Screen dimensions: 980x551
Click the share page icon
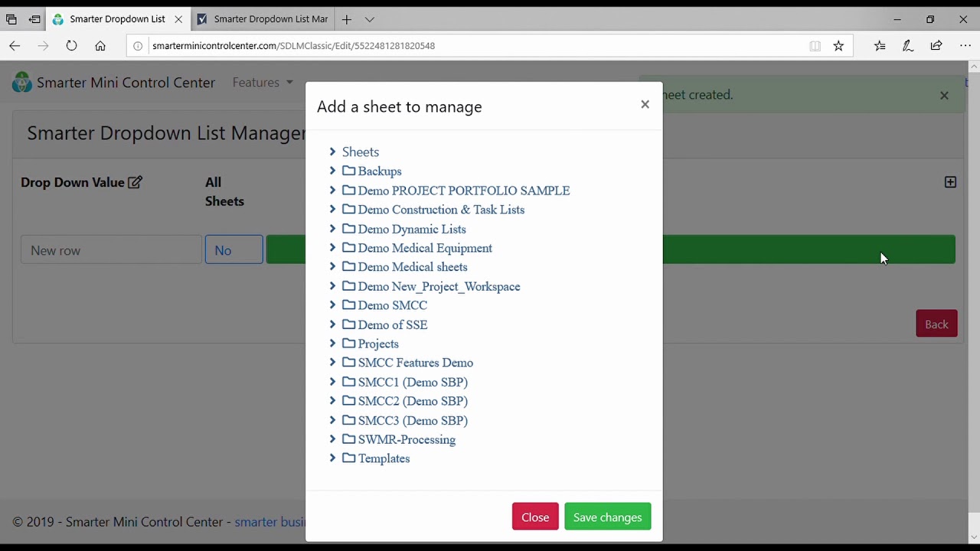coord(936,46)
